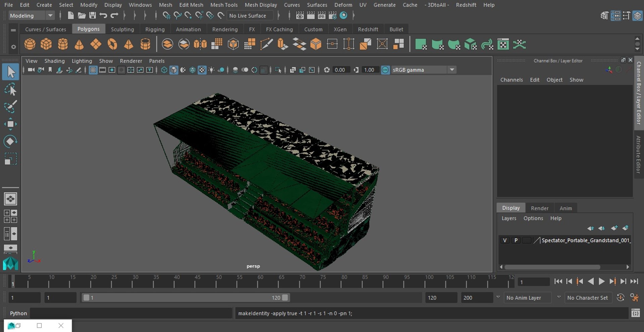Viewport: 644px width, 332px height.
Task: Toggle visibility V of Spectator_Portable_Grandstand layer
Action: [x=505, y=241]
